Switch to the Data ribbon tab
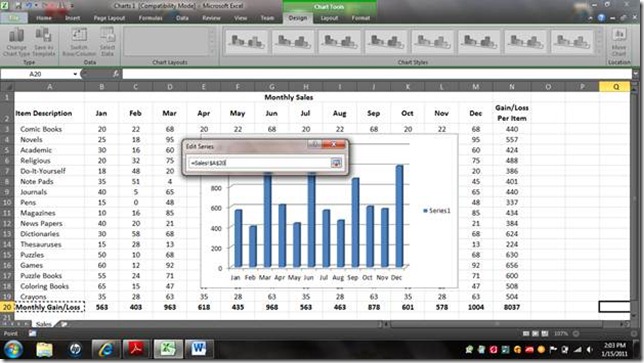The image size is (644, 363). pos(182,18)
